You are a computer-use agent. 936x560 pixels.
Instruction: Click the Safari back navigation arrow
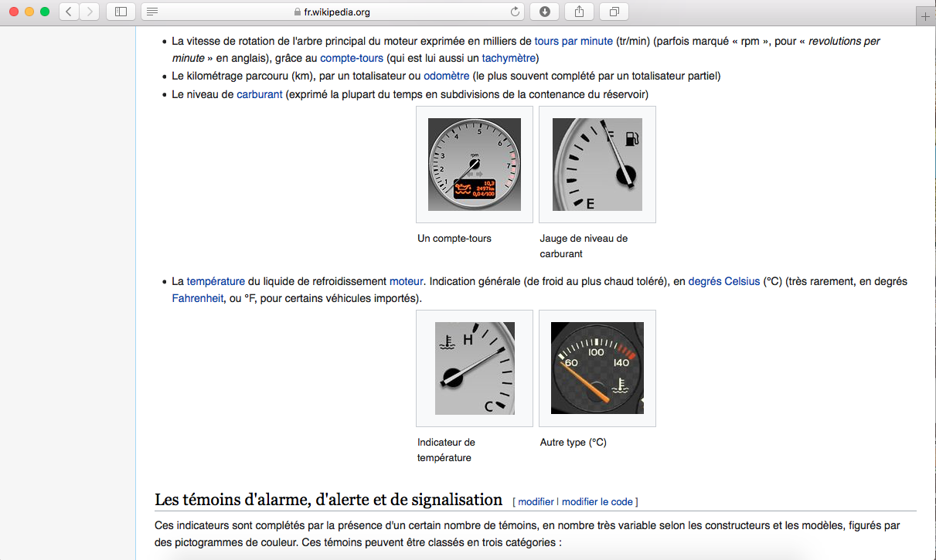(x=70, y=12)
